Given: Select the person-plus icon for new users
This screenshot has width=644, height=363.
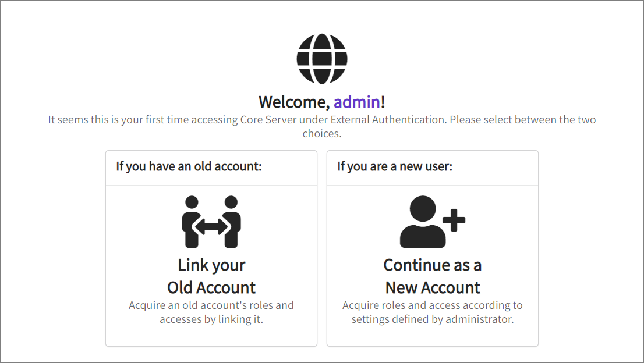Looking at the screenshot, I should pyautogui.click(x=431, y=221).
